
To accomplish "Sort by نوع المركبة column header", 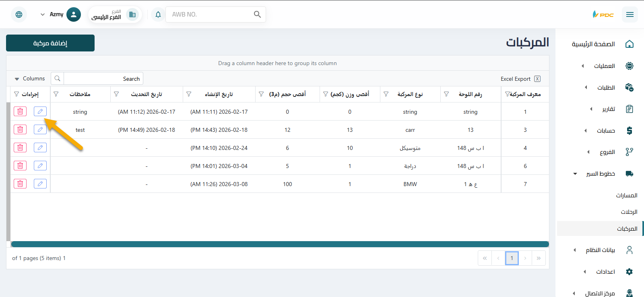I will [x=410, y=94].
